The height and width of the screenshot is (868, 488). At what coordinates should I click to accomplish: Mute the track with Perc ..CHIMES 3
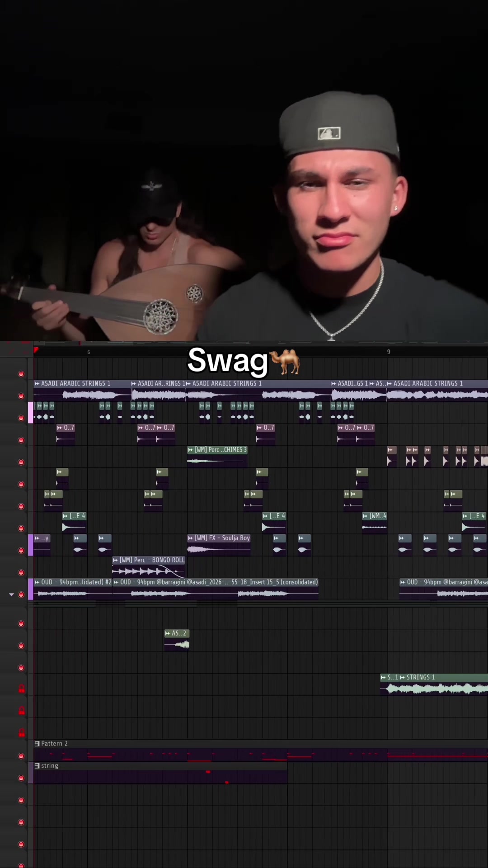[21, 462]
